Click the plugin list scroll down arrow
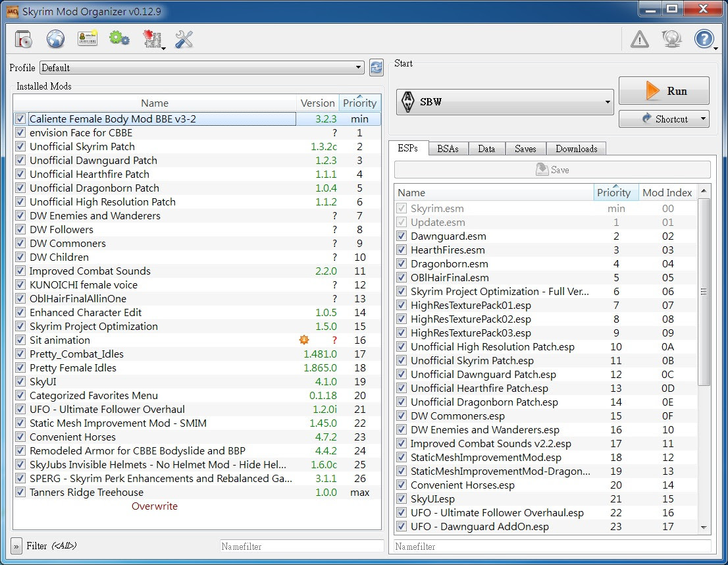This screenshot has width=728, height=565. pyautogui.click(x=704, y=527)
